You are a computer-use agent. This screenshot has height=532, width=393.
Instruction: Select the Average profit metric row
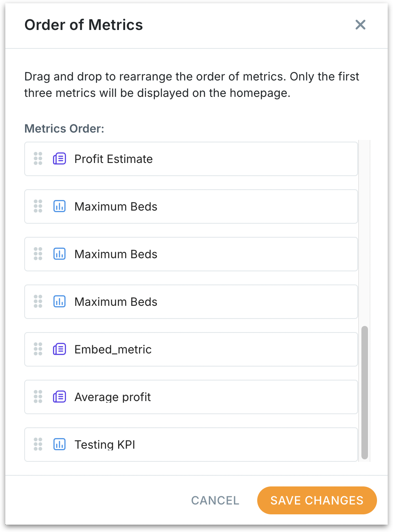point(191,397)
